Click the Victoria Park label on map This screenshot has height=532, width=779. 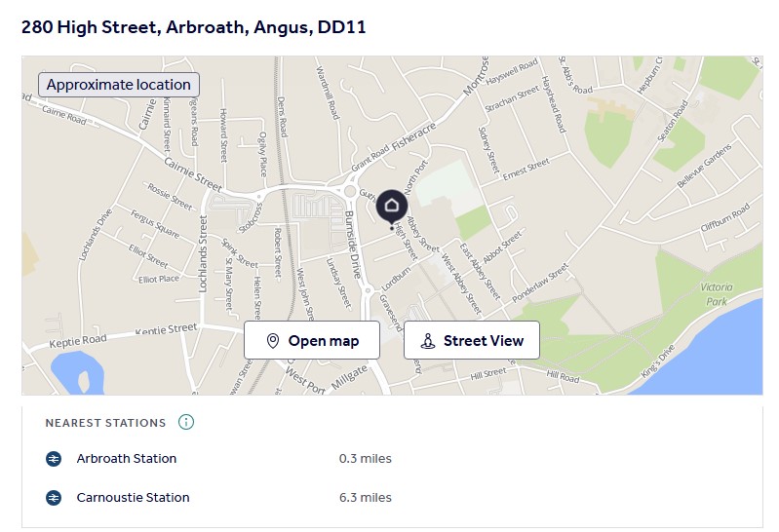tap(716, 294)
